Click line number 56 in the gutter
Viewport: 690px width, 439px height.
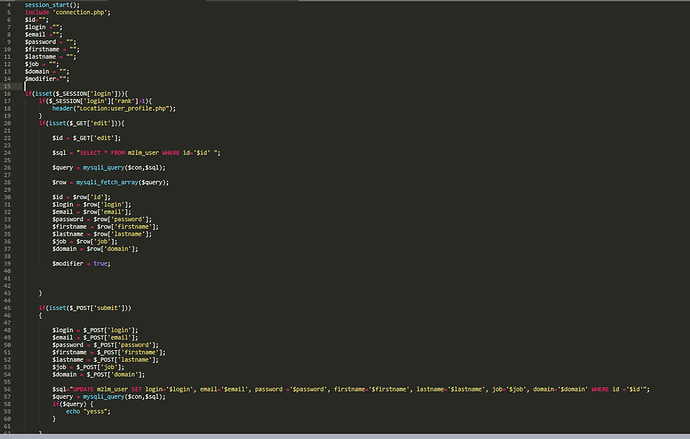click(x=7, y=389)
